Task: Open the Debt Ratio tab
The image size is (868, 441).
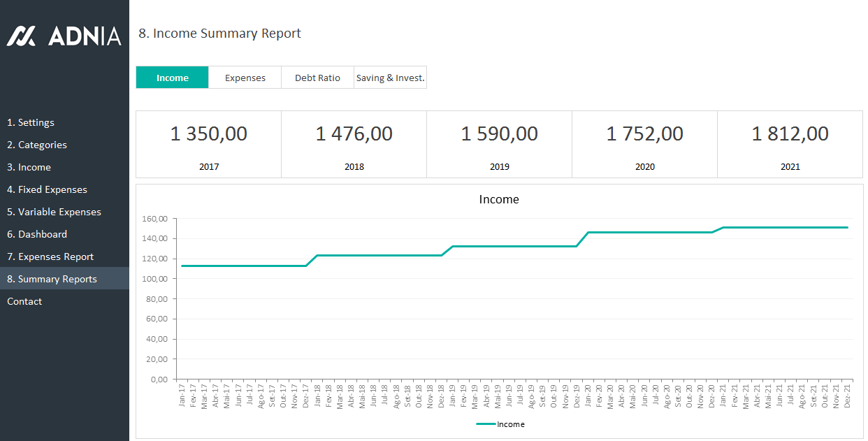Action: pyautogui.click(x=317, y=78)
